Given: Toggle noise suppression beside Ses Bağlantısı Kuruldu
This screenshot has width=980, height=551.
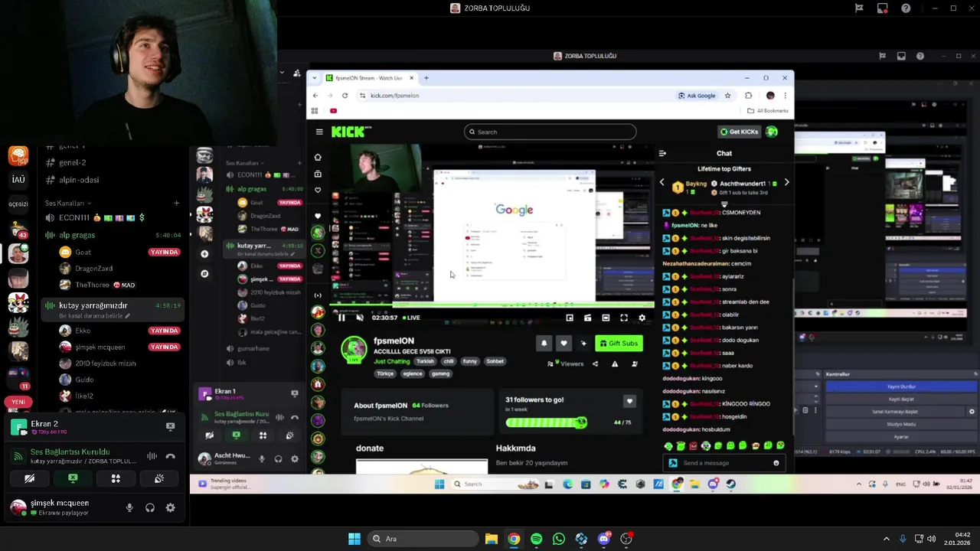Looking at the screenshot, I should (x=152, y=456).
